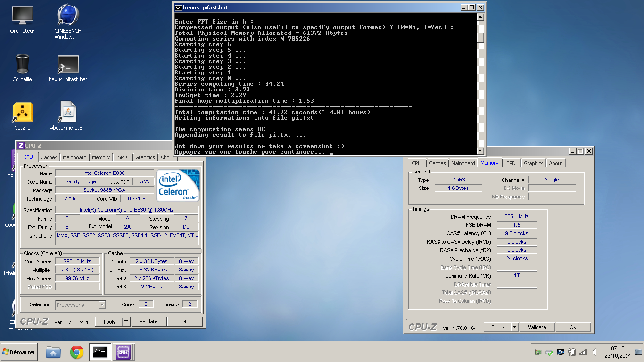Click the safely remove hardware tray icon
The width and height of the screenshot is (644, 362).
click(x=549, y=352)
